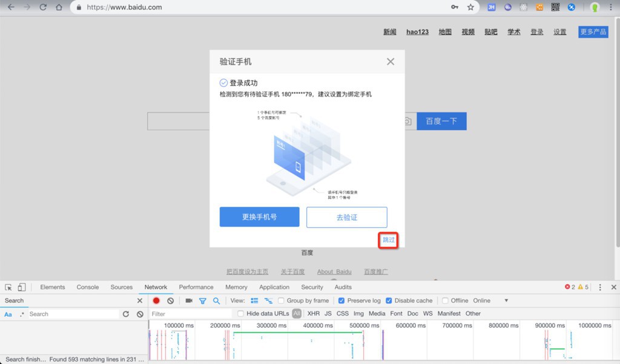This screenshot has height=364, width=620.
Task: Toggle regular expression search option
Action: (22, 314)
